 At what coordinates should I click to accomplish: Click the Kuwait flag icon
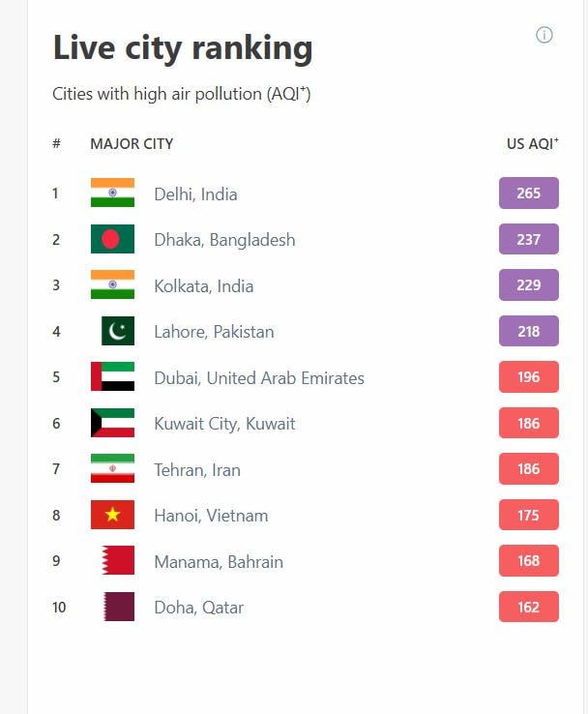click(x=112, y=423)
